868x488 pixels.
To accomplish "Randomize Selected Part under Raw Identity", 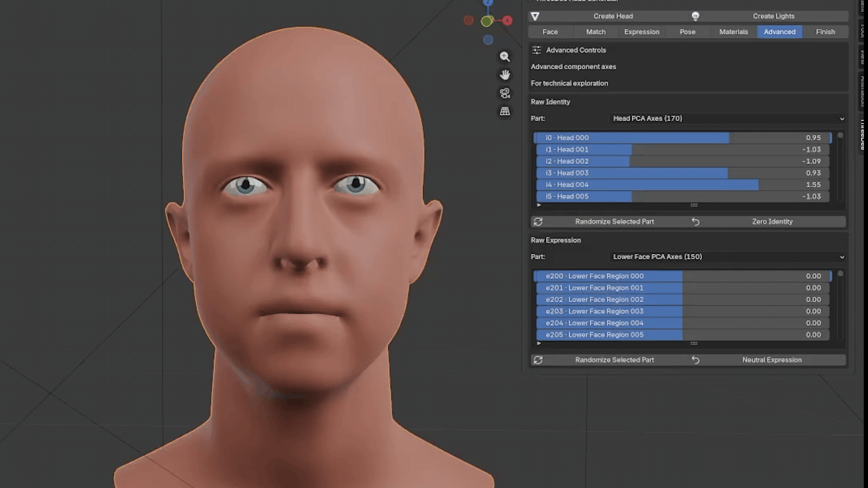I will 609,222.
